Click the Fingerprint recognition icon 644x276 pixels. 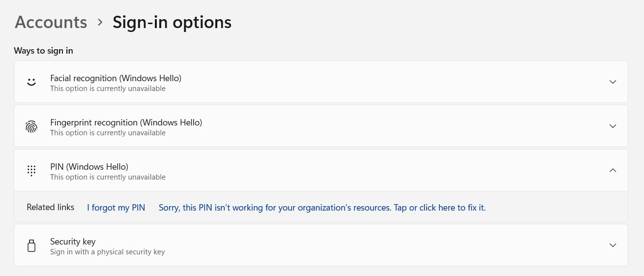[31, 126]
